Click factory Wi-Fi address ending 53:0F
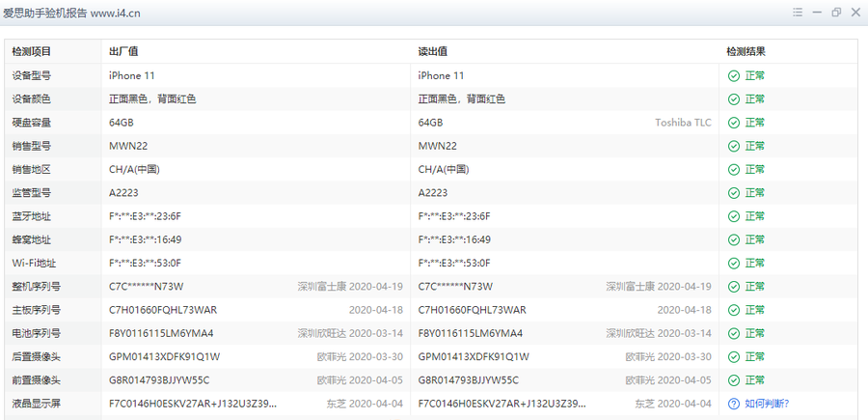The height and width of the screenshot is (420, 868). pyautogui.click(x=145, y=264)
